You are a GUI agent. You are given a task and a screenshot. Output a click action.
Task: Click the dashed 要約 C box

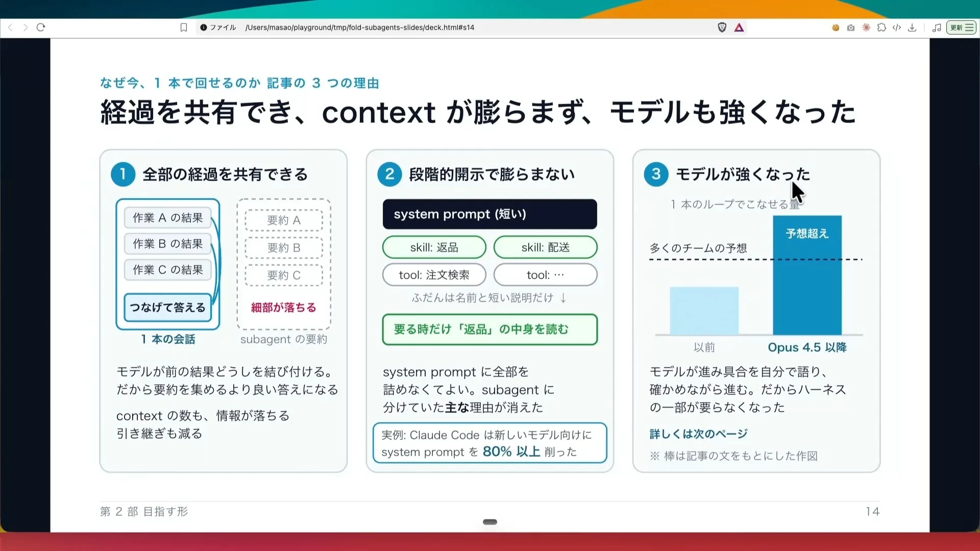[284, 275]
